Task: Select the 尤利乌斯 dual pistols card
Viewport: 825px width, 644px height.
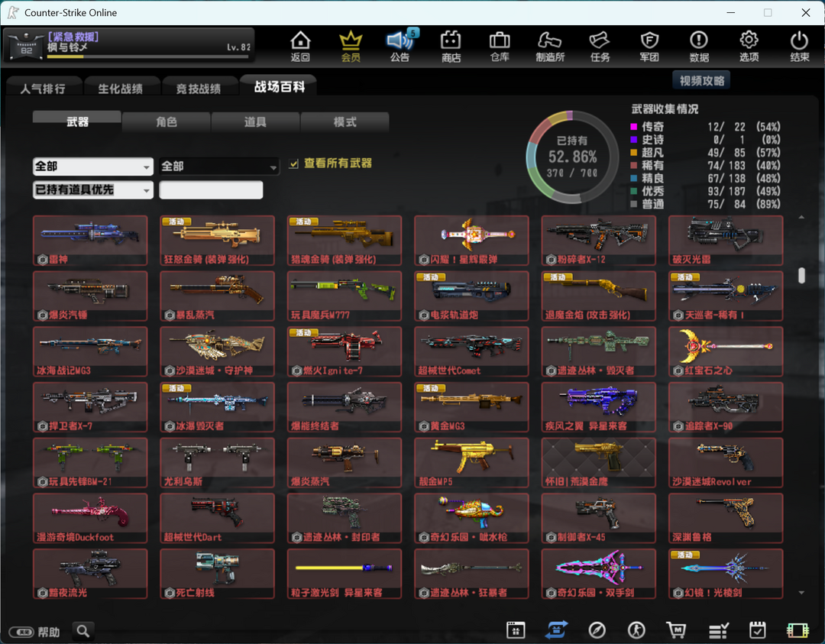Action: coord(217,462)
